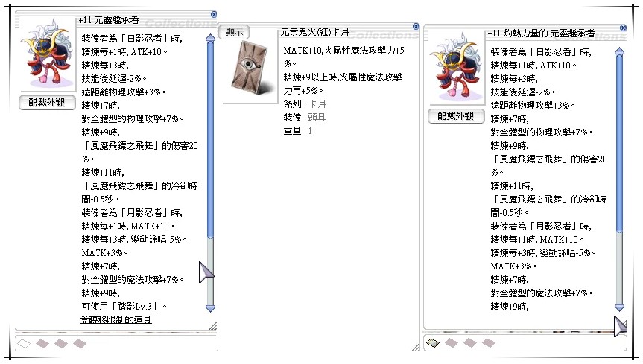Open the 受轉移限制的道具 link
The height and width of the screenshot is (364, 643).
(115, 319)
